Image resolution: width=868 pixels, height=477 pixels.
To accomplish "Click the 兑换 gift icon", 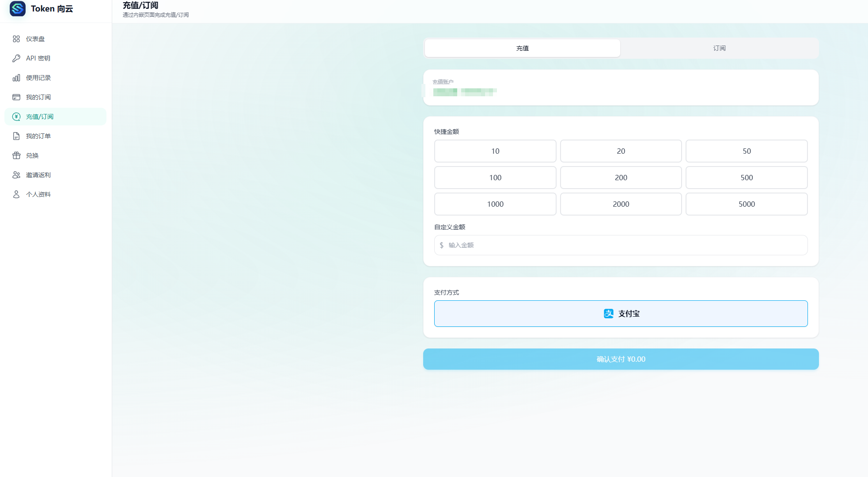I will (x=16, y=155).
